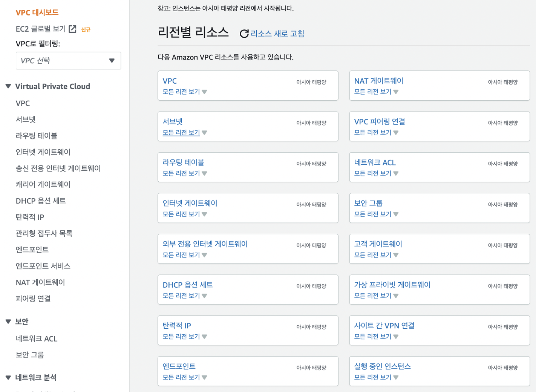Image resolution: width=536 pixels, height=392 pixels.
Task: Click the 리소스 새로 고침 link
Action: (277, 34)
